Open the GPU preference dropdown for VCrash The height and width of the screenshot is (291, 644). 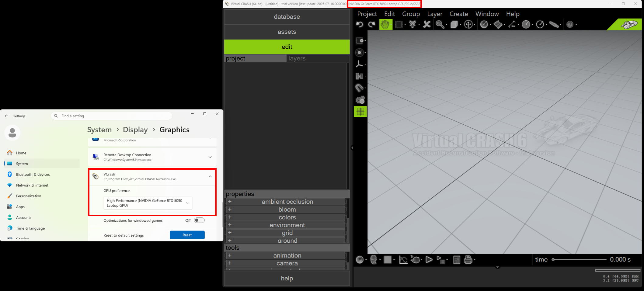pyautogui.click(x=148, y=203)
